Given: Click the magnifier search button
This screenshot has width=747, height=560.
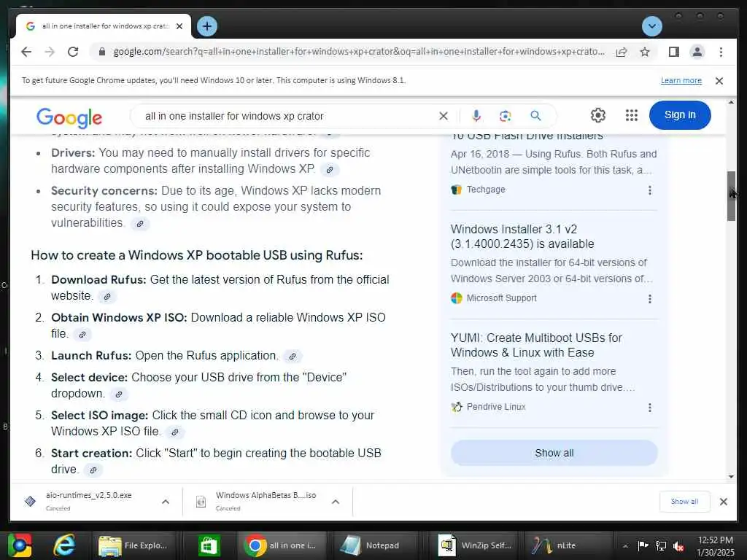Looking at the screenshot, I should 535,116.
